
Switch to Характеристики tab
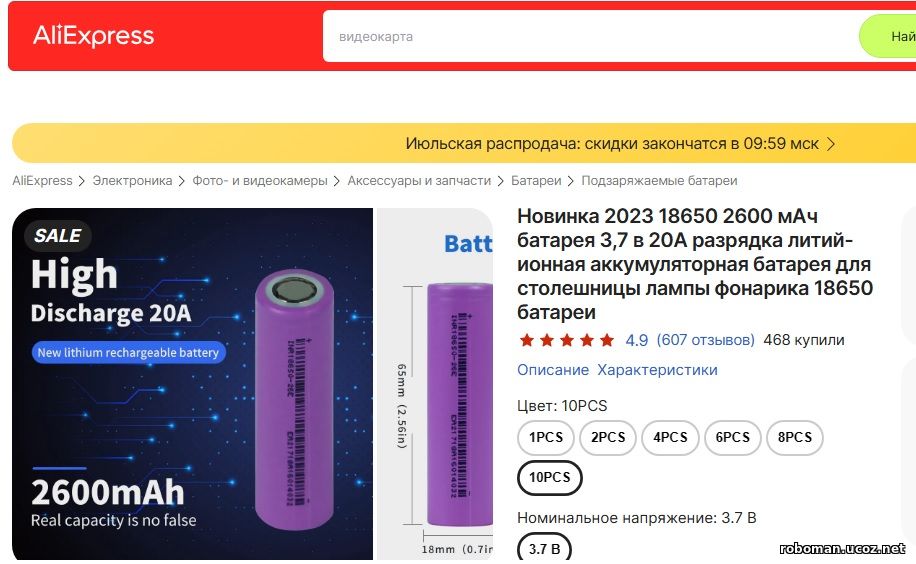click(x=657, y=370)
